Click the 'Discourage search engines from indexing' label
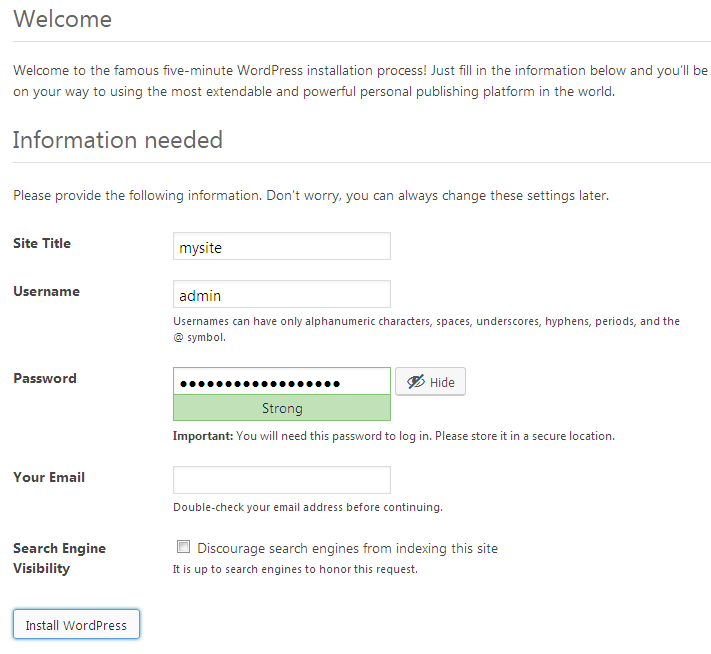Image resolution: width=711 pixels, height=654 pixels. [x=347, y=548]
